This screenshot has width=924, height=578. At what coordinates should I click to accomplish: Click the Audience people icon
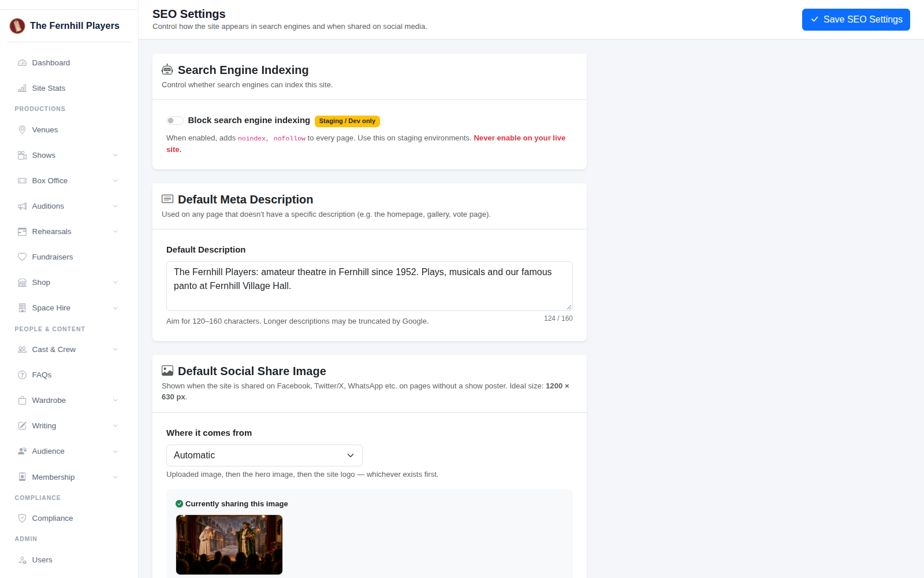point(23,451)
